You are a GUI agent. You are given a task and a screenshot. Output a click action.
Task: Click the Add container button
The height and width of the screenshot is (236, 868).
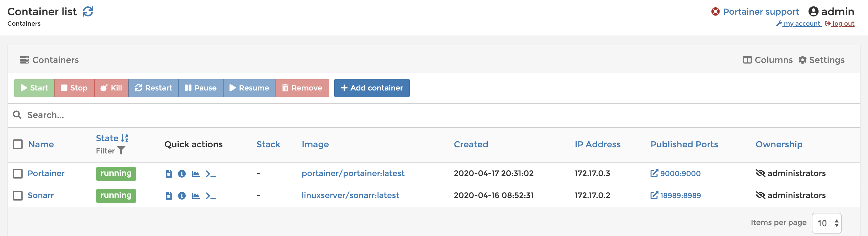(372, 88)
